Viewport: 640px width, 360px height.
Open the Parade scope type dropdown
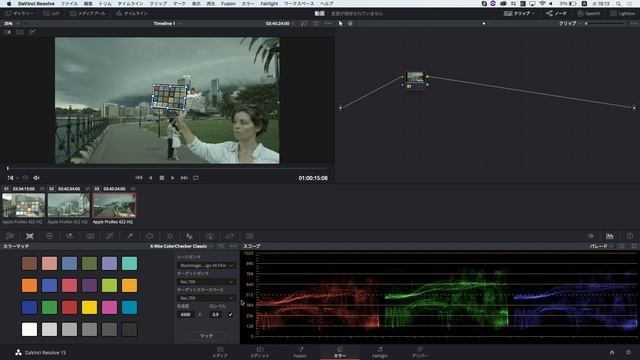click(x=601, y=246)
